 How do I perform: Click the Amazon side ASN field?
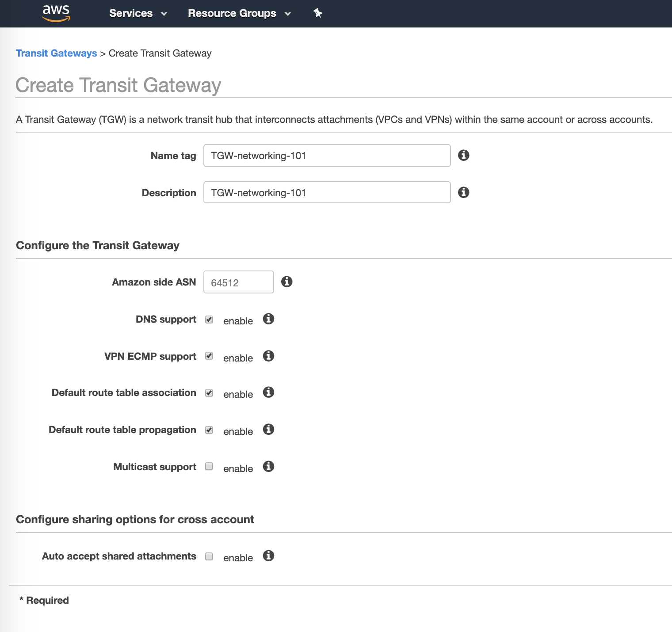click(x=239, y=282)
